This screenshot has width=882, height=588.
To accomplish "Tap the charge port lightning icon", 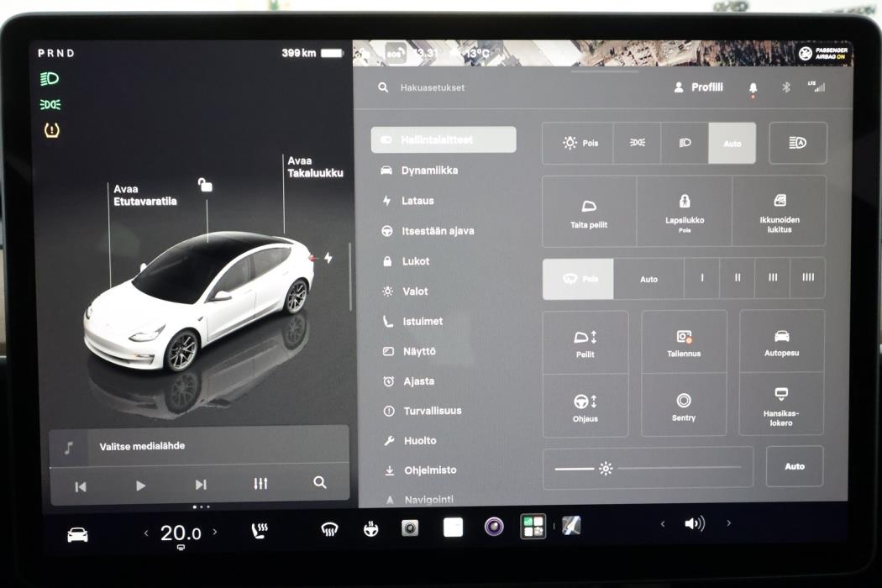I will pos(328,258).
